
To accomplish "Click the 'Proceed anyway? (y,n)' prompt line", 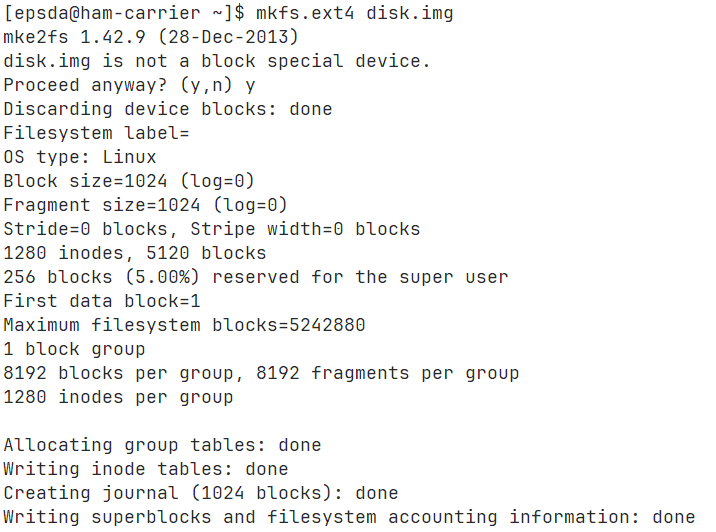I will point(129,85).
